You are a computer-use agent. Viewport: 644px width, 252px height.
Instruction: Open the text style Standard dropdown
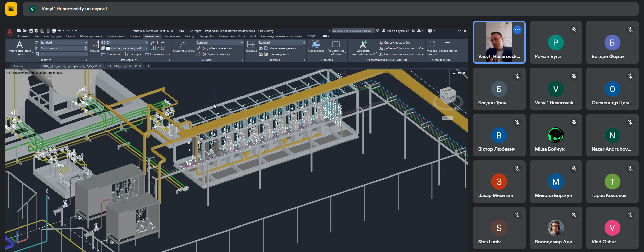(64, 43)
